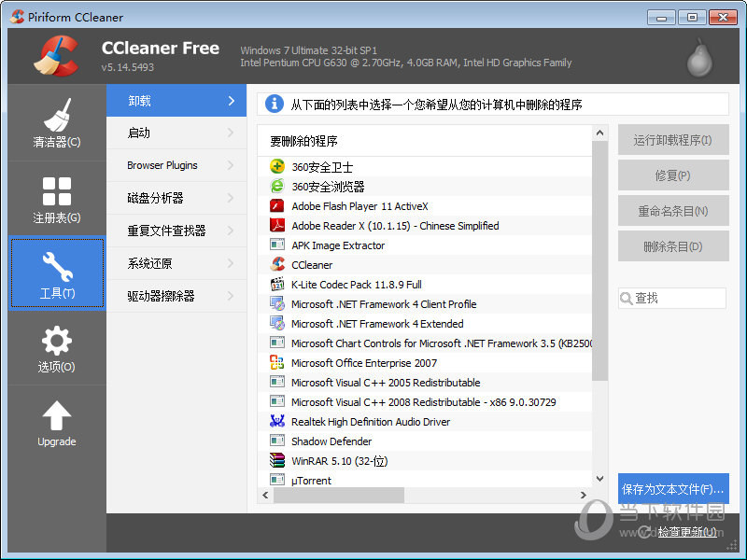The width and height of the screenshot is (747, 560).
Task: Click chevron on 启动 menu item
Action: coord(231,133)
